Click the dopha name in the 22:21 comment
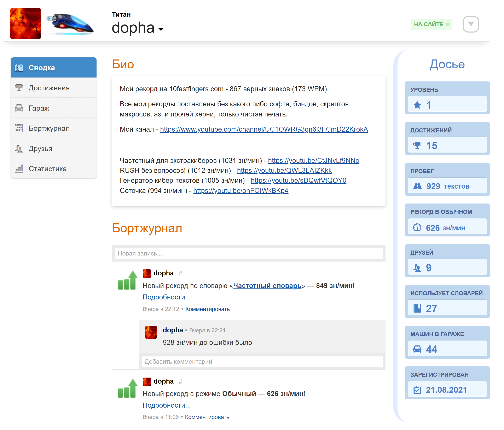The width and height of the screenshot is (504, 430). click(173, 330)
